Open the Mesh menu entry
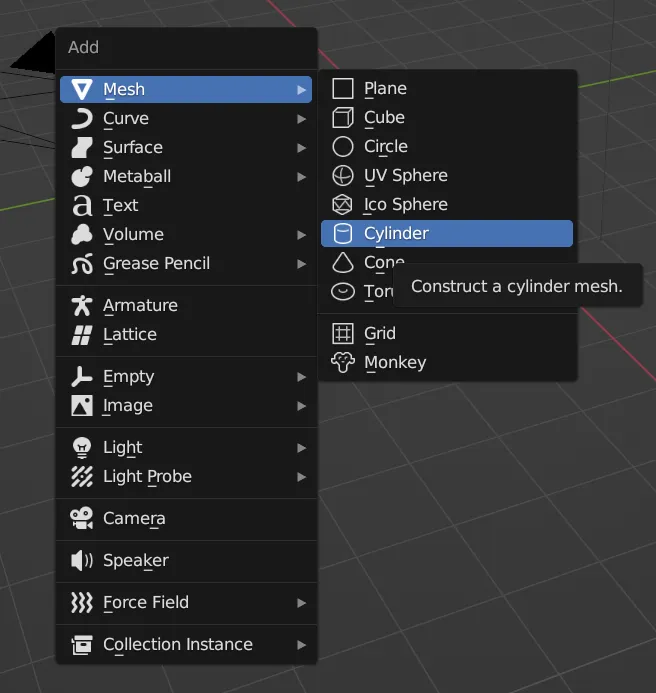This screenshot has height=693, width=656. 186,89
